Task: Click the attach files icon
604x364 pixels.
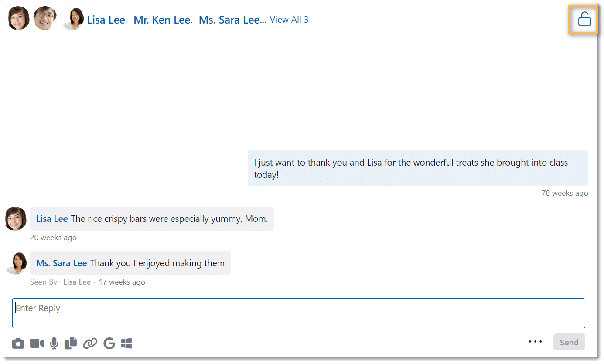Action: (71, 344)
